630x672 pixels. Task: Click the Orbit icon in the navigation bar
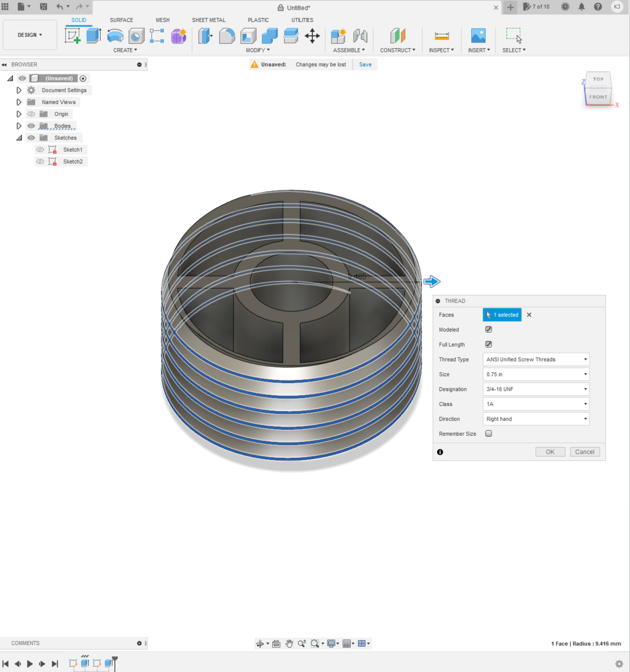click(x=260, y=643)
